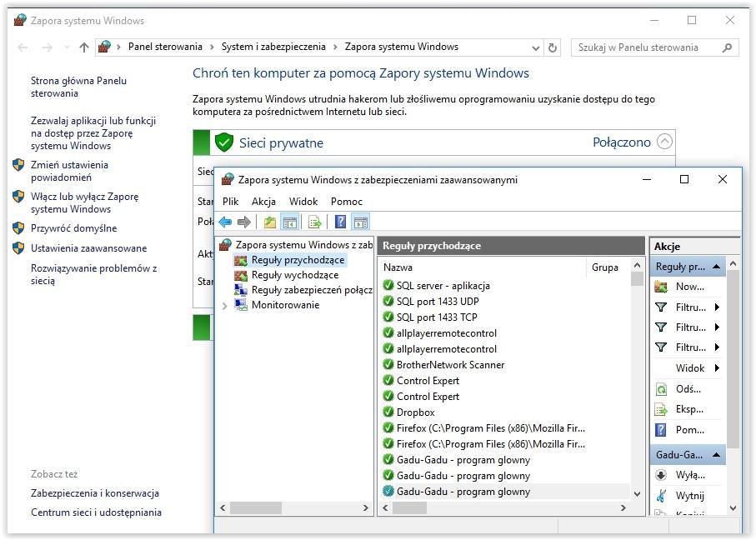This screenshot has width=756, height=540.
Task: Click green shield icon of Sieci prywatne
Action: point(224,142)
